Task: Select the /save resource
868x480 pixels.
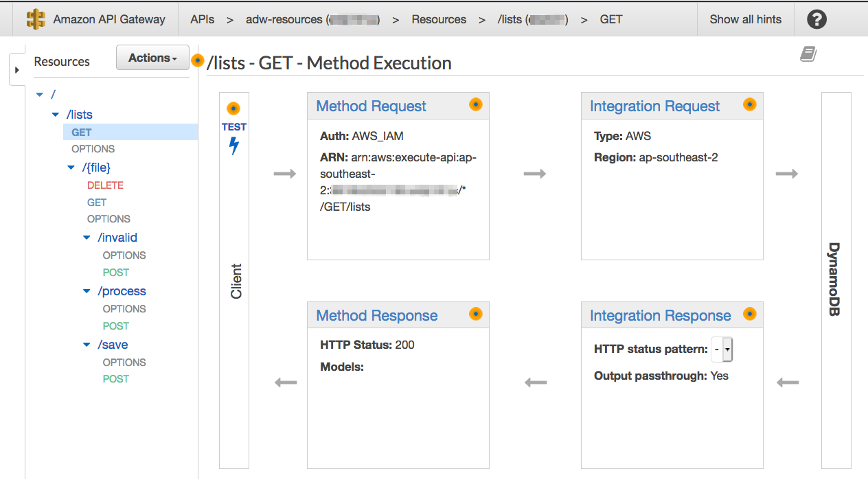Action: (x=113, y=345)
